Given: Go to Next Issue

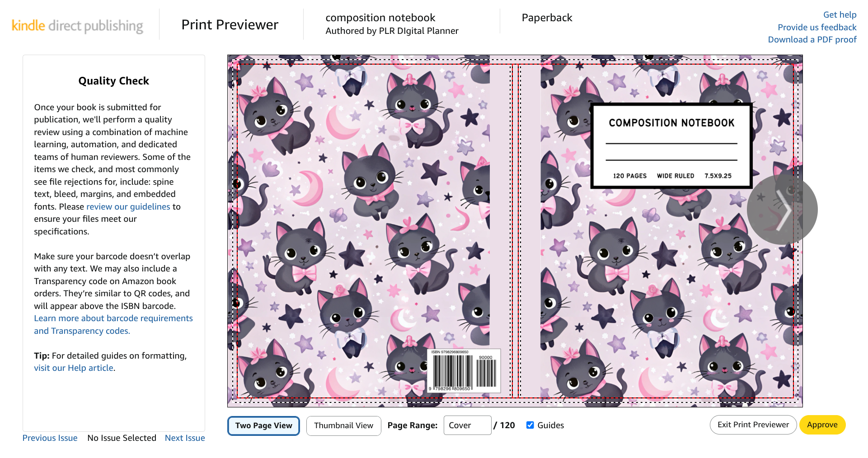Looking at the screenshot, I should (185, 438).
